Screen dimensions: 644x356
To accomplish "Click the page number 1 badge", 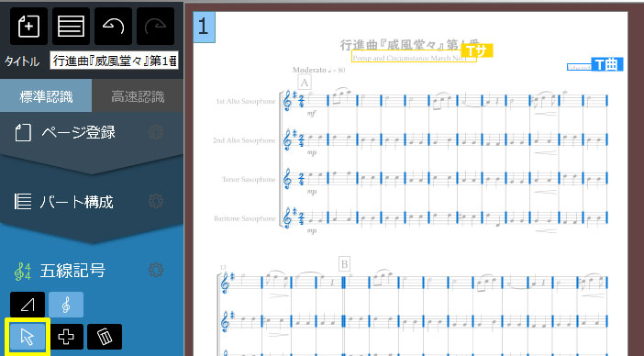I will click(205, 27).
